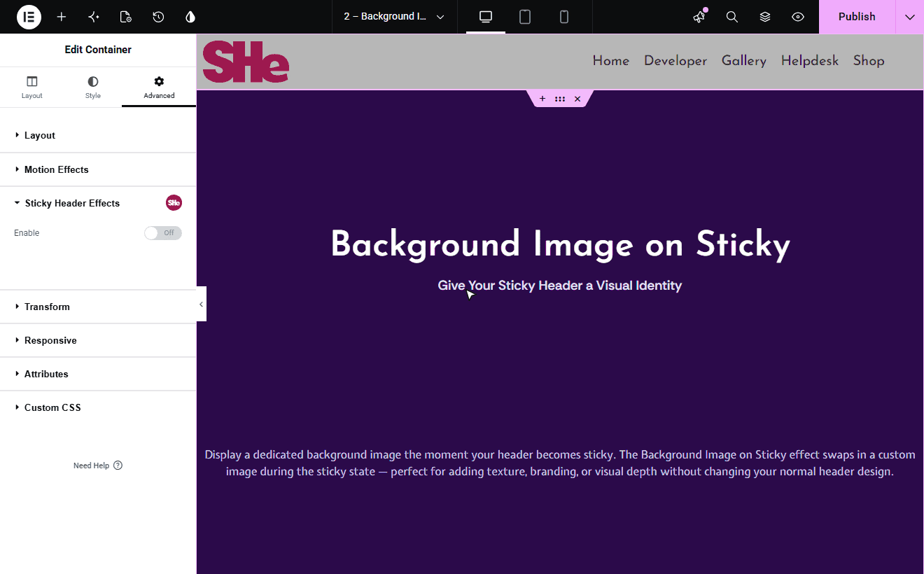
Task: Open the AI sparkle tool in top bar
Action: (94, 17)
